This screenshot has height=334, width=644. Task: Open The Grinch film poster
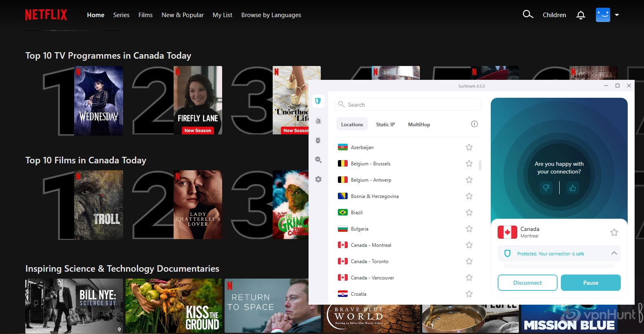click(291, 204)
